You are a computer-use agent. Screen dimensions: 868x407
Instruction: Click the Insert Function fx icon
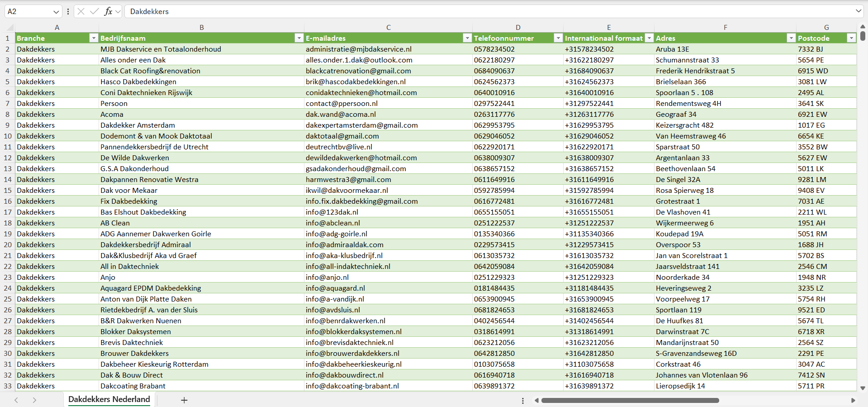[108, 11]
